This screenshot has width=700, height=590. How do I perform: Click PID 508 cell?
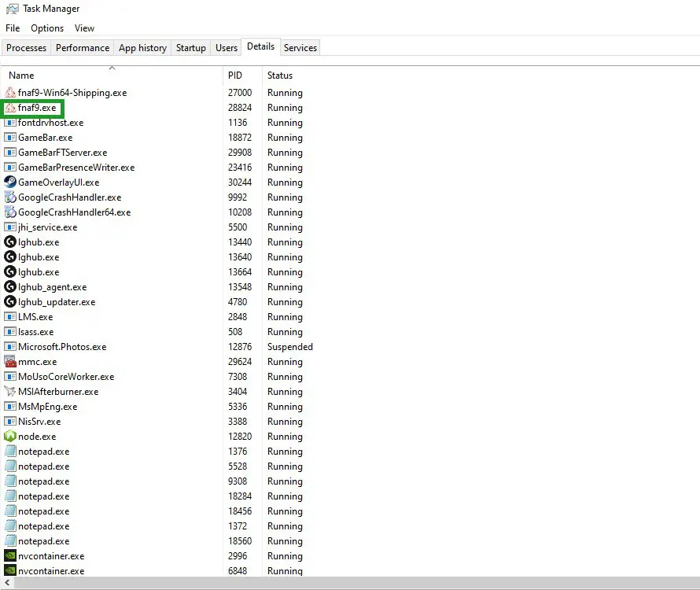235,332
